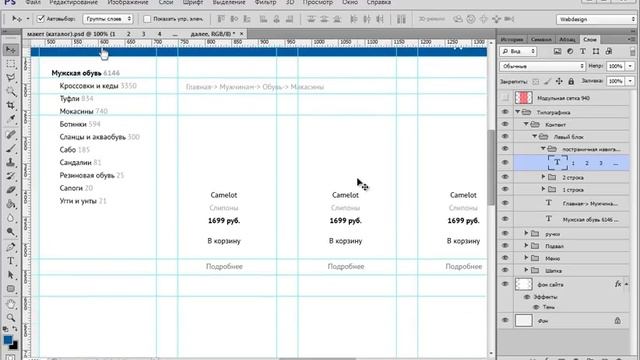
Task: Click the opacity 100% field
Action: tap(616, 66)
